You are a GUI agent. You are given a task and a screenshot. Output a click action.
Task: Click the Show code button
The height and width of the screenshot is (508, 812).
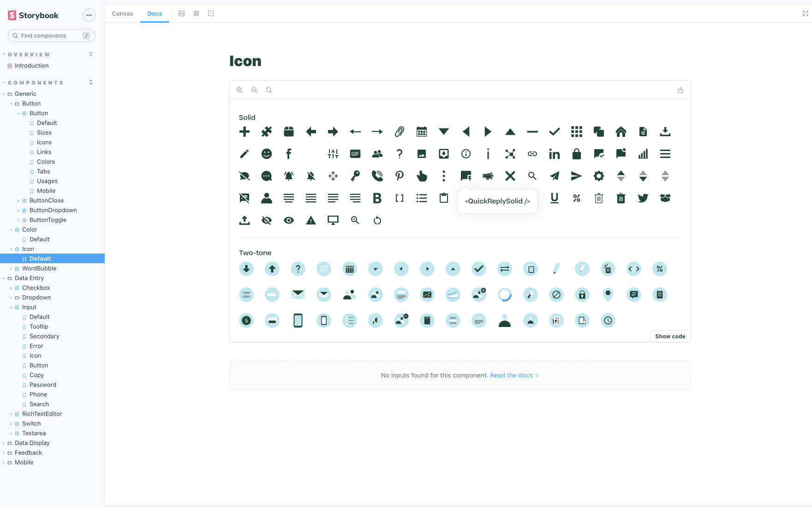pos(670,336)
